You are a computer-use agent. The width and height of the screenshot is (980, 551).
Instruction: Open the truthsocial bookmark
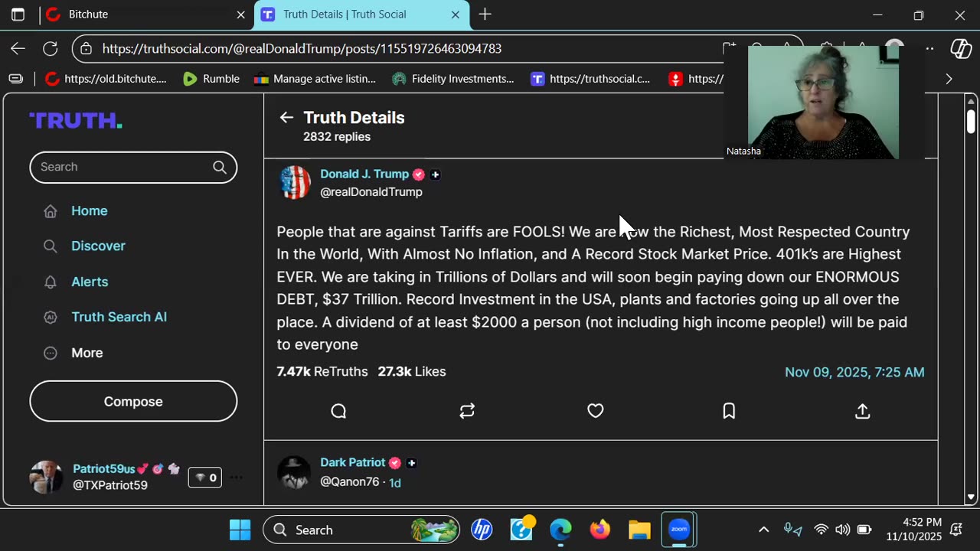591,79
